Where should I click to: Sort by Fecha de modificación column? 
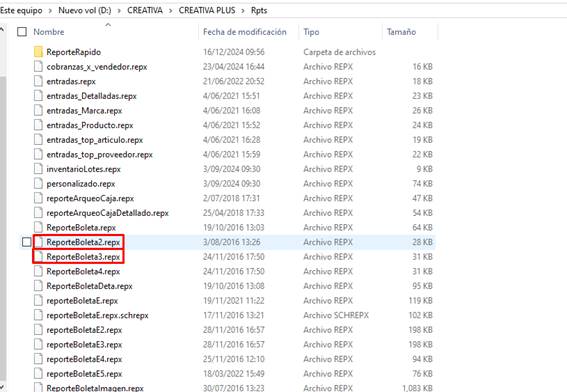pos(245,32)
